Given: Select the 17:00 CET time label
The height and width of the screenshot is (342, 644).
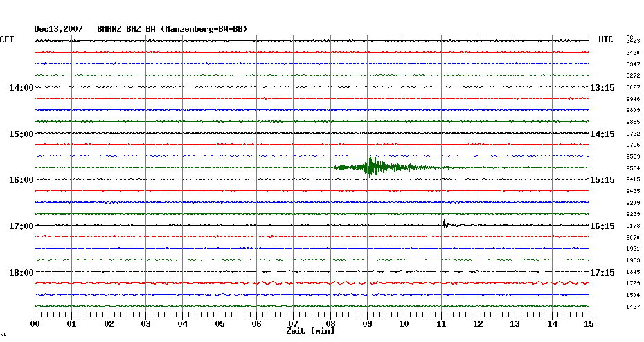Looking at the screenshot, I should (x=21, y=226).
